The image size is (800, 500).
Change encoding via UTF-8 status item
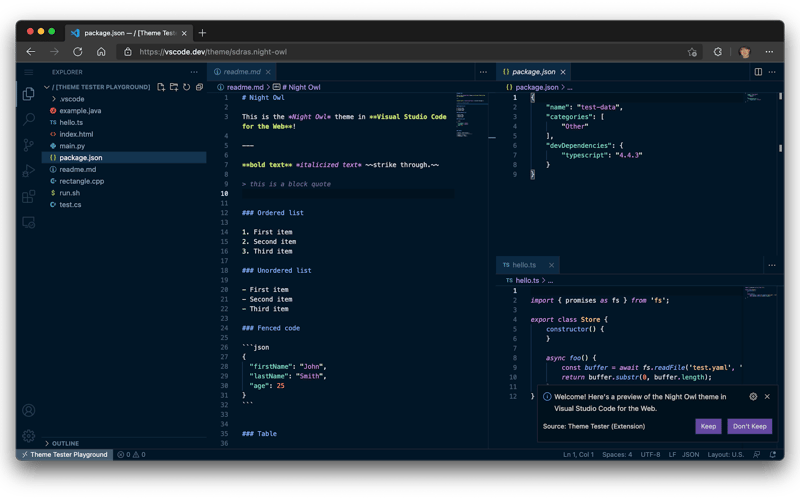(650, 455)
